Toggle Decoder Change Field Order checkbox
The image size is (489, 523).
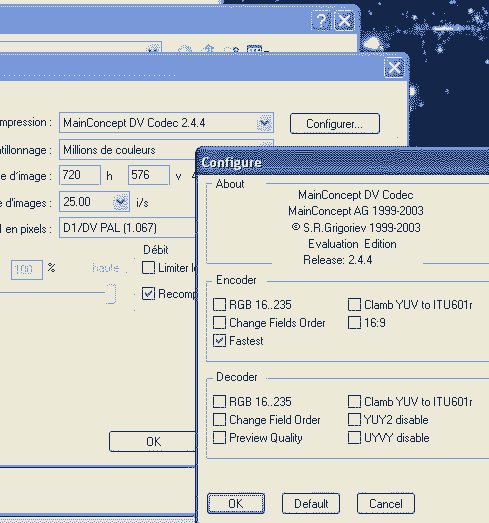pos(219,420)
